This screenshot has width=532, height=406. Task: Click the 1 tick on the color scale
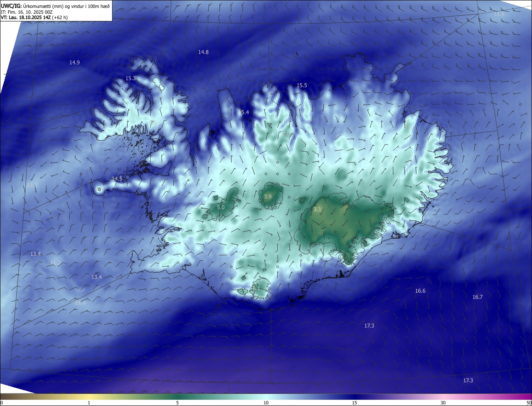click(89, 403)
